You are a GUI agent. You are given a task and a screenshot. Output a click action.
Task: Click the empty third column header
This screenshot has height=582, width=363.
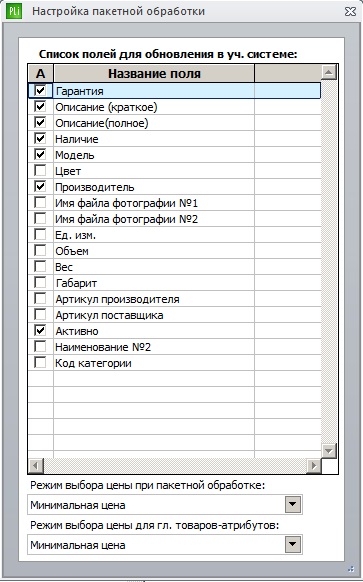tap(288, 73)
